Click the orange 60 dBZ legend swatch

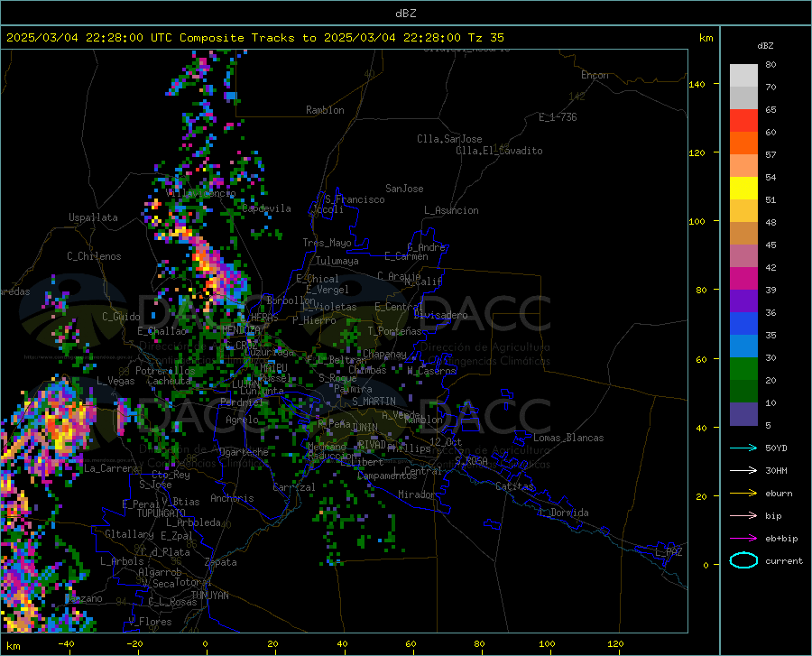pyautogui.click(x=743, y=143)
